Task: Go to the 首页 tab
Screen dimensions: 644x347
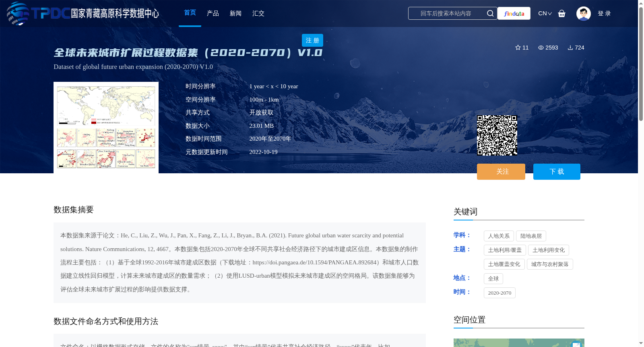Action: (x=190, y=13)
